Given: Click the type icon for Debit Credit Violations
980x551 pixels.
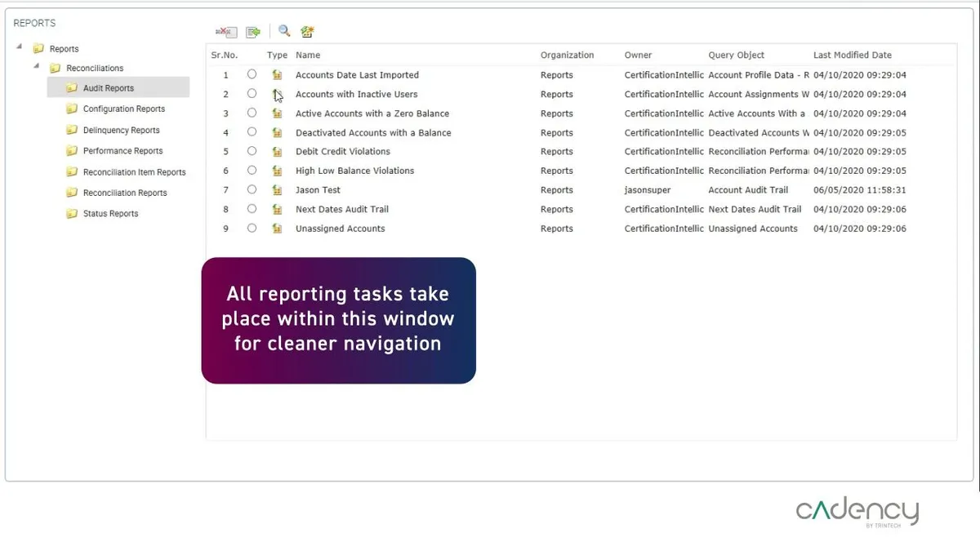Looking at the screenshot, I should [278, 151].
